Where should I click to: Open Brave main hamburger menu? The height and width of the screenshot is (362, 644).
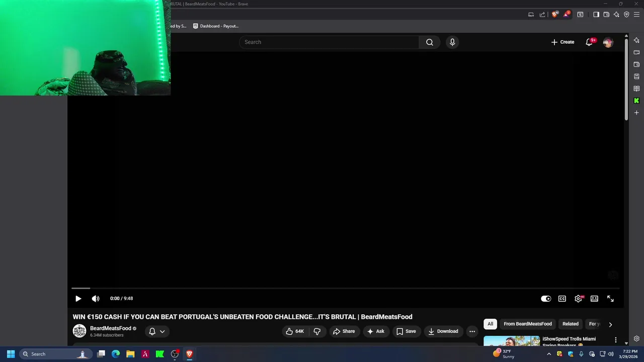click(x=636, y=15)
